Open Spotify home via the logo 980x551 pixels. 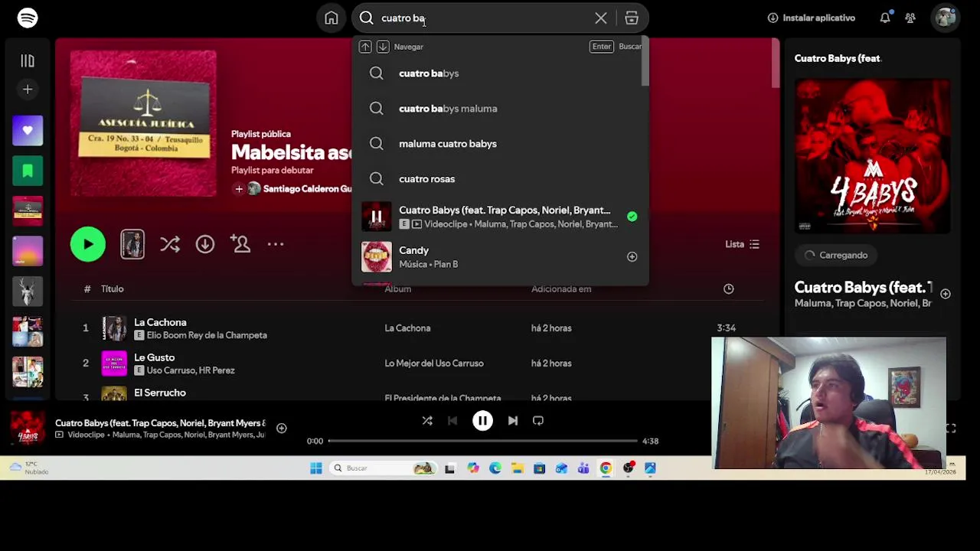coord(28,18)
